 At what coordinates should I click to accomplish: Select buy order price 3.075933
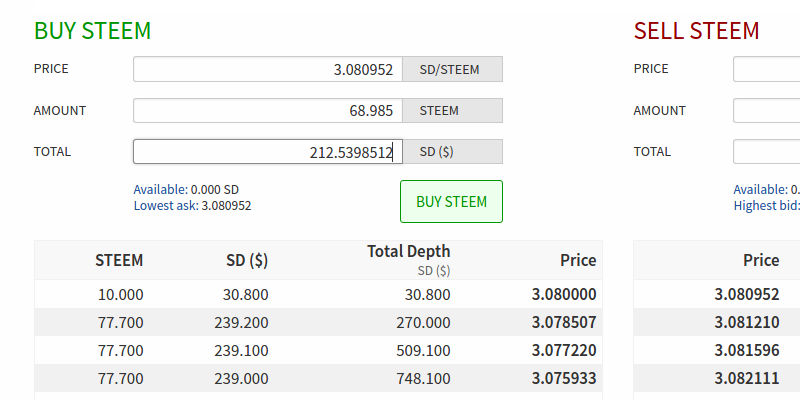[x=564, y=378]
